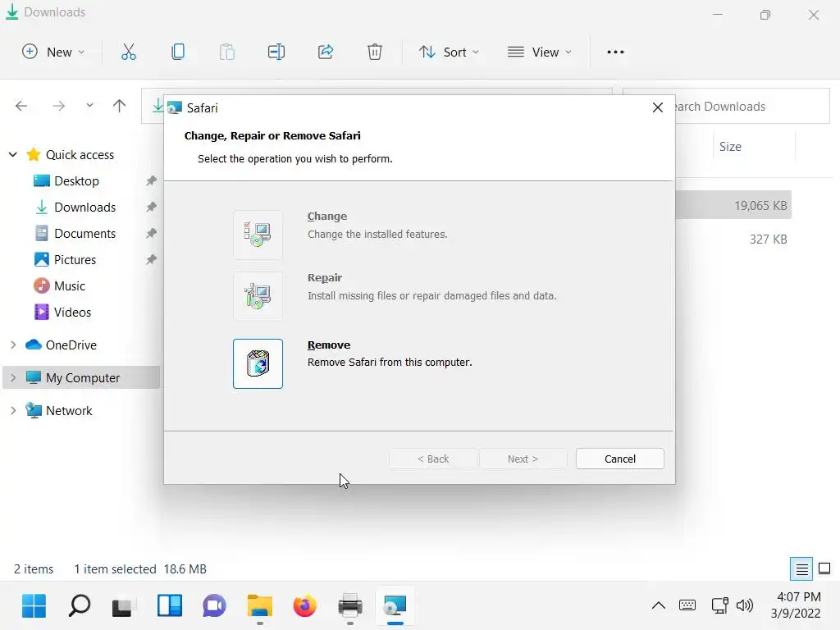
Task: Launch Firefox from taskbar
Action: (305, 606)
